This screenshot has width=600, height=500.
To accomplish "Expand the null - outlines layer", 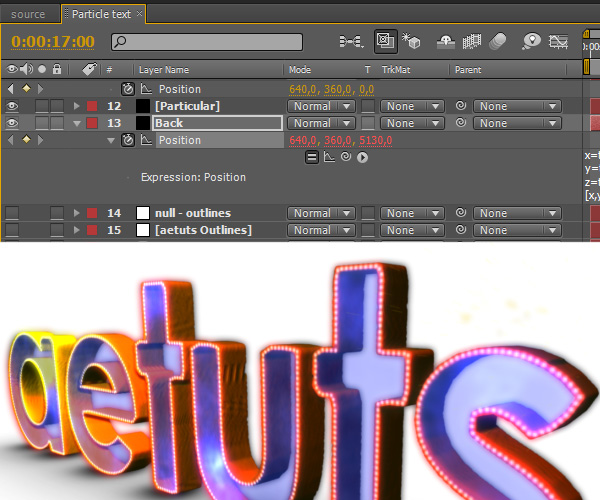I will (77, 213).
